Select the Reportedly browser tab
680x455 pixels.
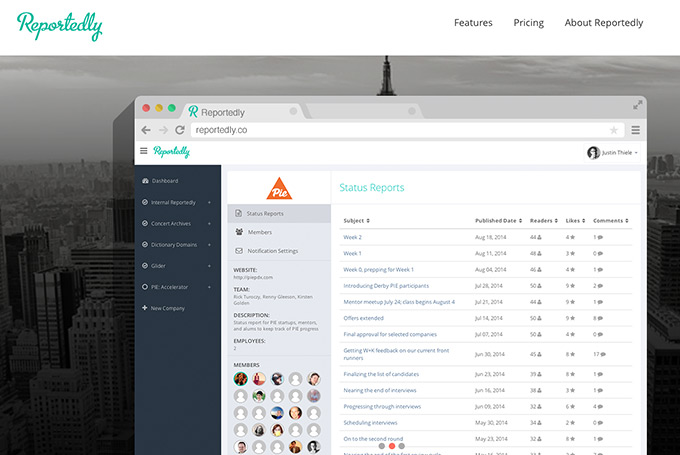tap(245, 112)
